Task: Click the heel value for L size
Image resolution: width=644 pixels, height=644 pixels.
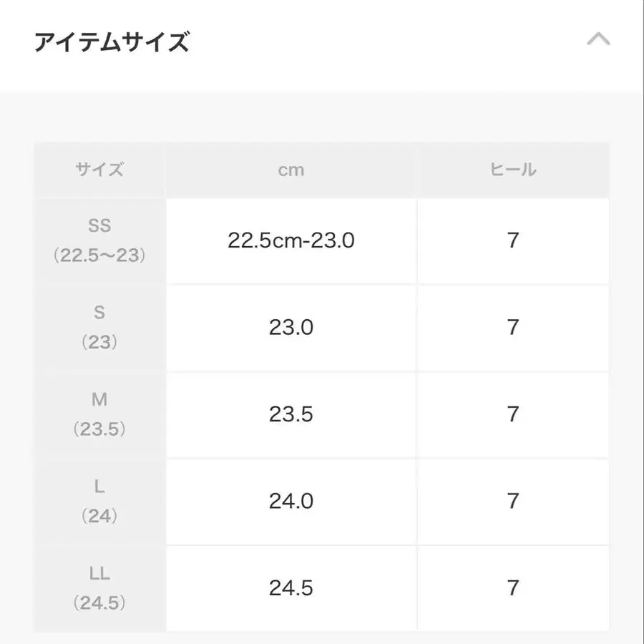Action: (x=513, y=501)
